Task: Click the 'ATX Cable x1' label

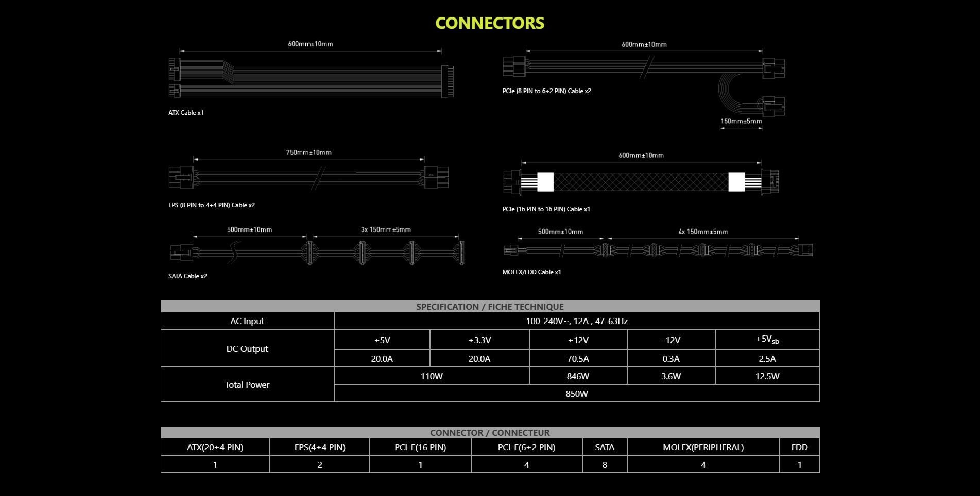Action: (186, 113)
